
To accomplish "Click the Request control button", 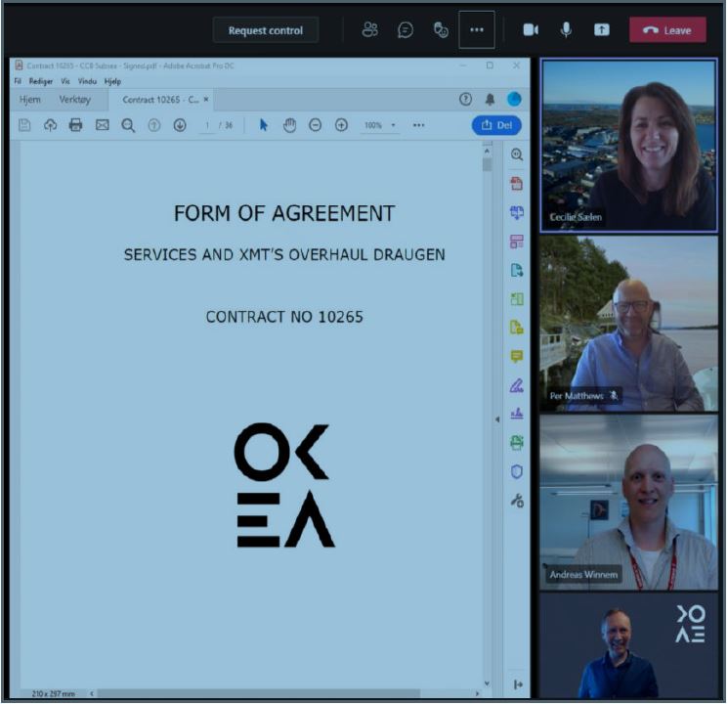I will [x=265, y=30].
